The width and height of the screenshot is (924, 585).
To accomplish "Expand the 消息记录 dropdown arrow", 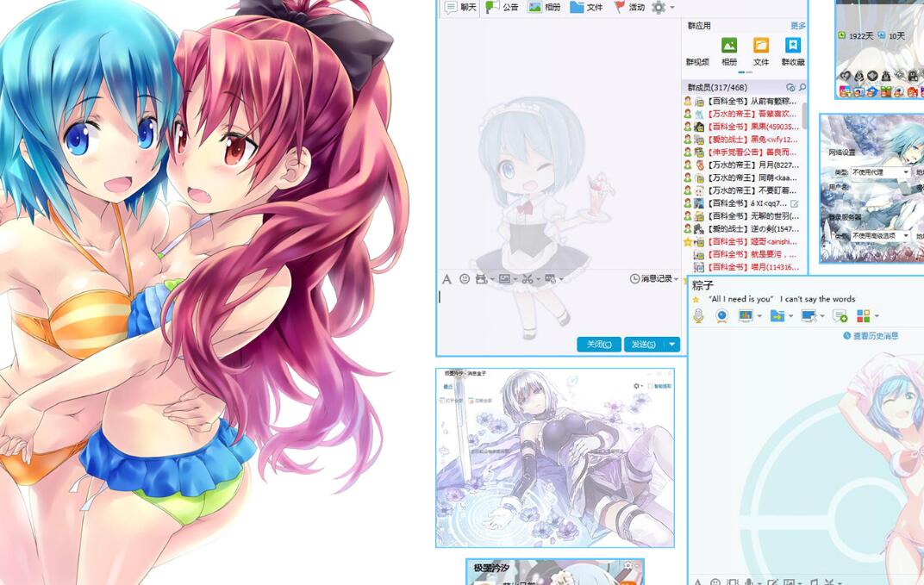I will (x=677, y=279).
